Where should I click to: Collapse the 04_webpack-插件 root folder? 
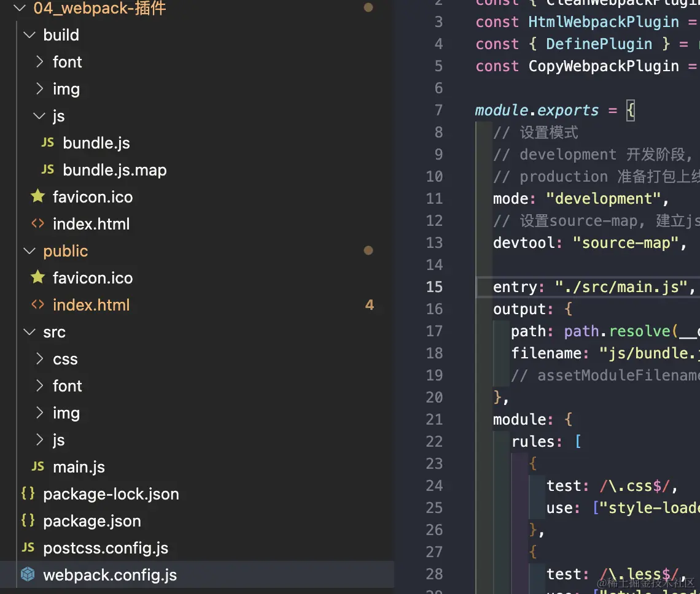pyautogui.click(x=20, y=7)
